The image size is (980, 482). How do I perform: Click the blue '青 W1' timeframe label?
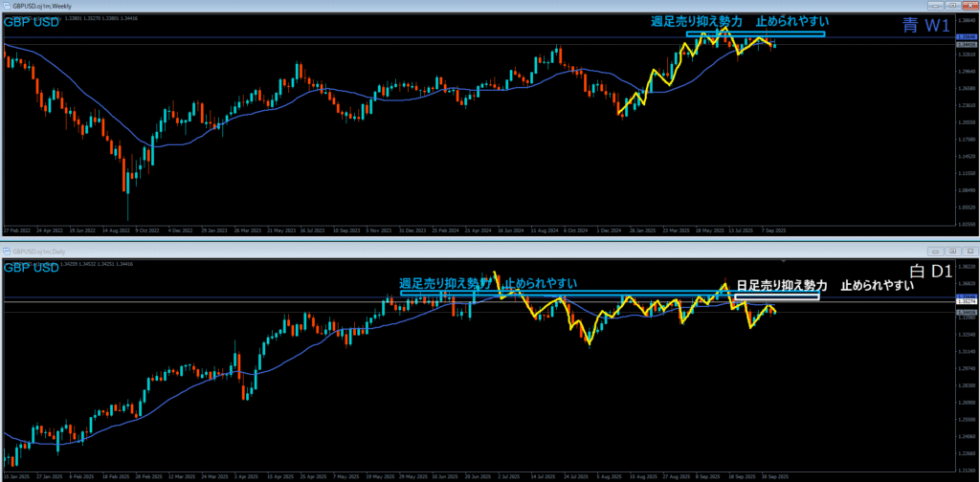tap(924, 26)
